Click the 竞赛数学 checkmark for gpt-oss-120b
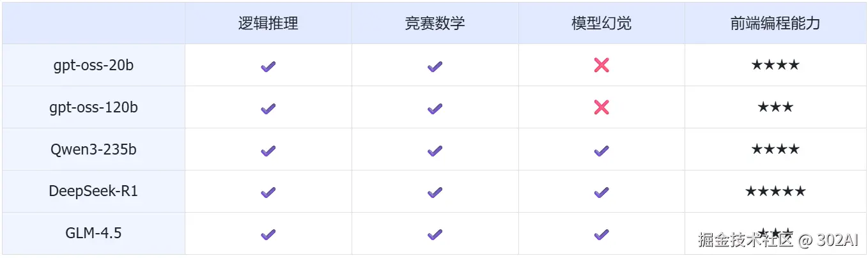Image resolution: width=868 pixels, height=258 pixels. click(435, 108)
